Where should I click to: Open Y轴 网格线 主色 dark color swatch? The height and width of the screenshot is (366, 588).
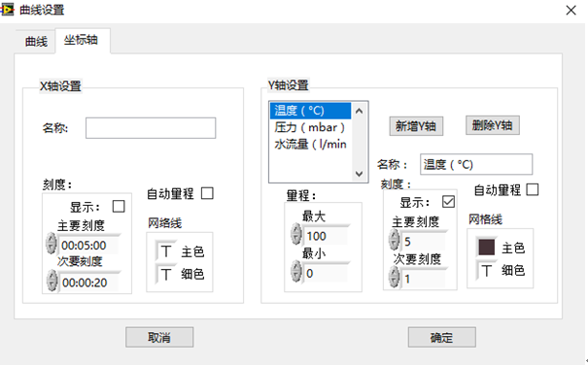point(486,248)
